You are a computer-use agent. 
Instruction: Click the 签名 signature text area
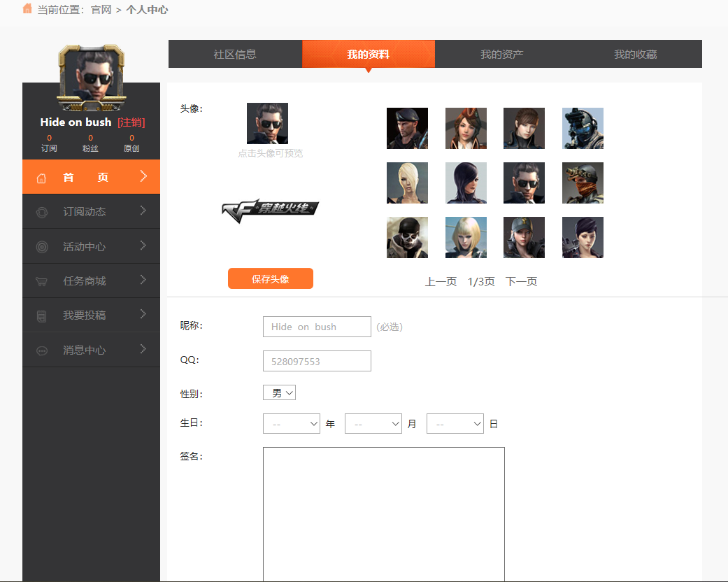[384, 513]
